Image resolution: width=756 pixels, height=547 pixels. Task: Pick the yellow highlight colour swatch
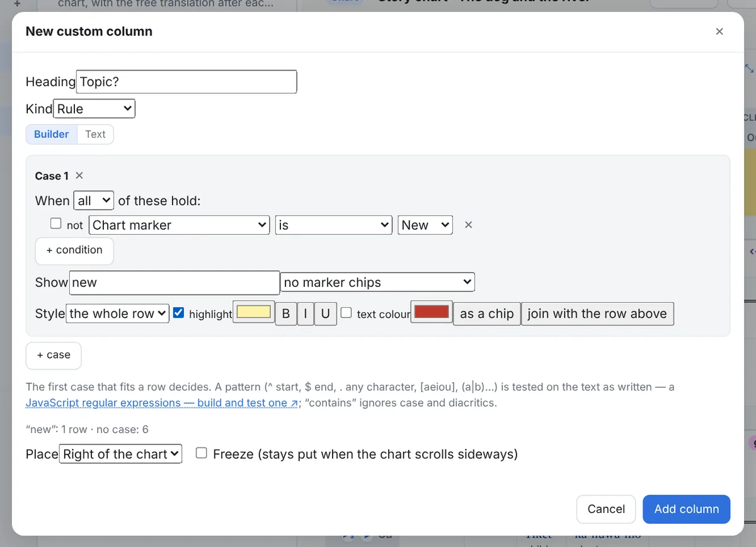tap(254, 312)
